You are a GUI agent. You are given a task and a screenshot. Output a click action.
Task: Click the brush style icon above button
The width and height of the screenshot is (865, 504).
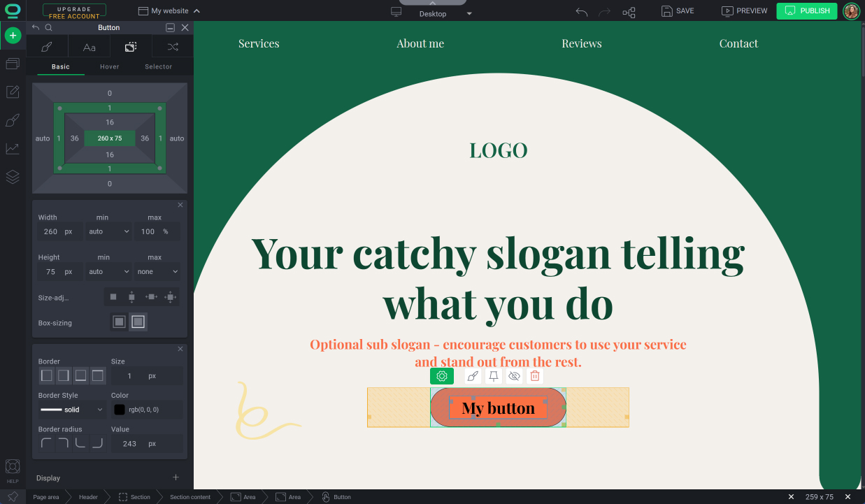(x=473, y=376)
